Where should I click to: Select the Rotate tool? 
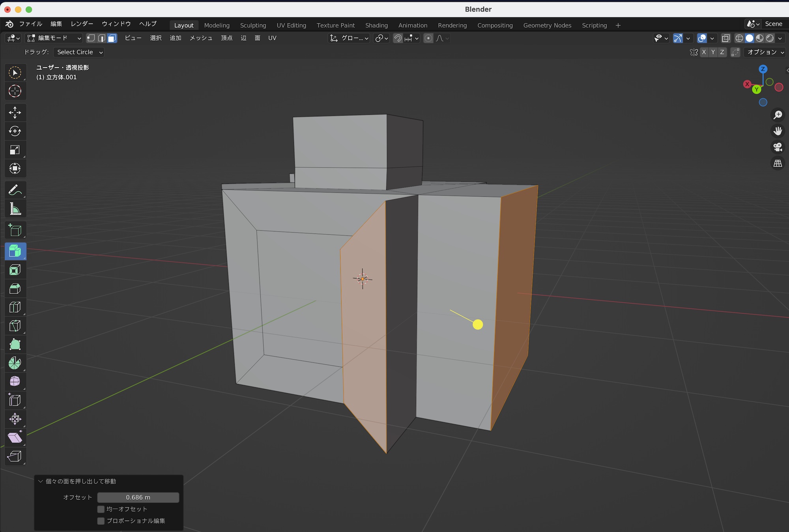click(x=15, y=131)
